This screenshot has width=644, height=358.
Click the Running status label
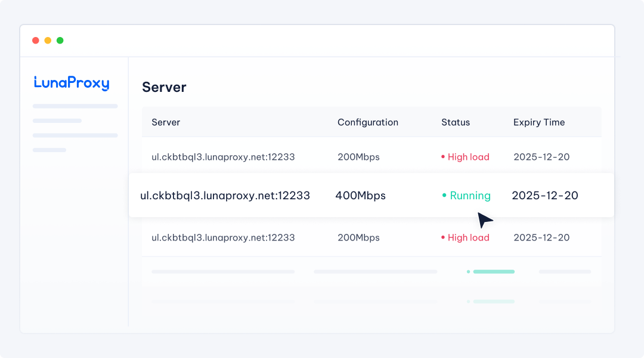(470, 196)
